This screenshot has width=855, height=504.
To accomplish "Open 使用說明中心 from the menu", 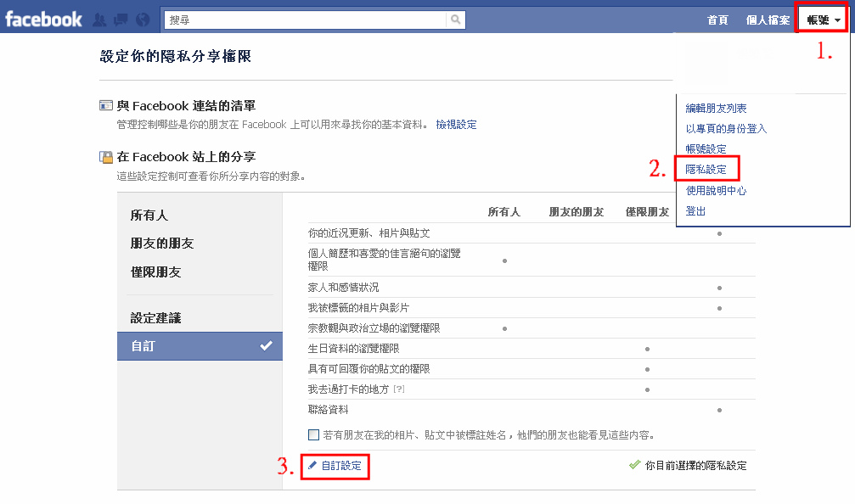I will pos(716,191).
